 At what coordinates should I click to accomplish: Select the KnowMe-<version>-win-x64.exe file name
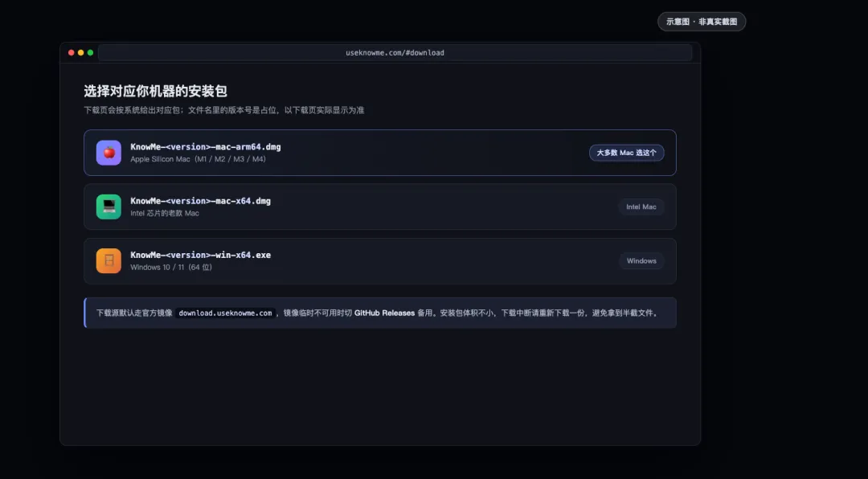tap(200, 256)
